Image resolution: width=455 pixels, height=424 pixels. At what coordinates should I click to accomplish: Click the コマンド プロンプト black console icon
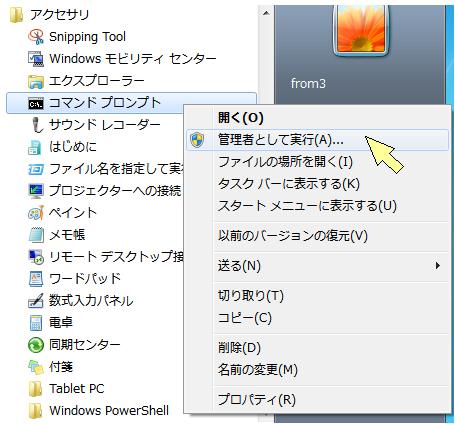pos(36,104)
